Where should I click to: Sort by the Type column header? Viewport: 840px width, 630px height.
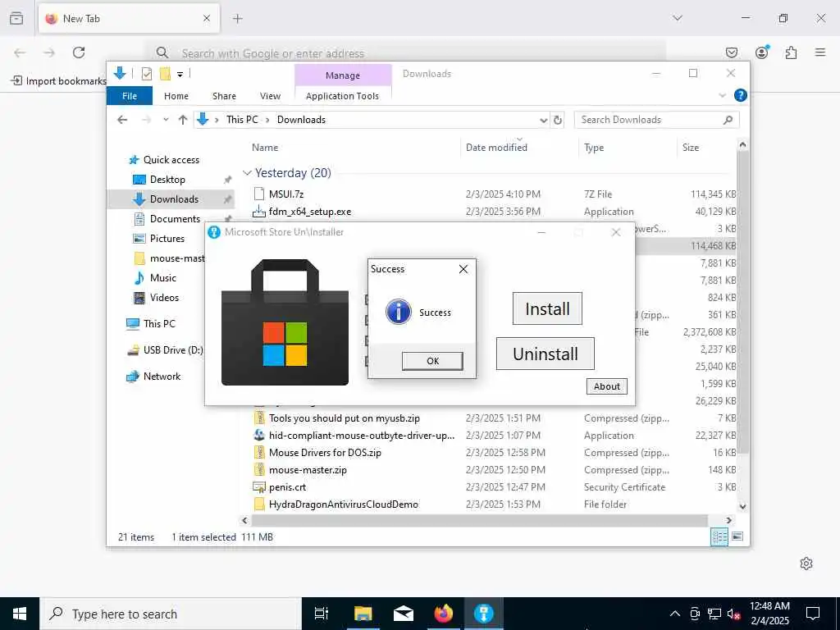[x=594, y=148]
